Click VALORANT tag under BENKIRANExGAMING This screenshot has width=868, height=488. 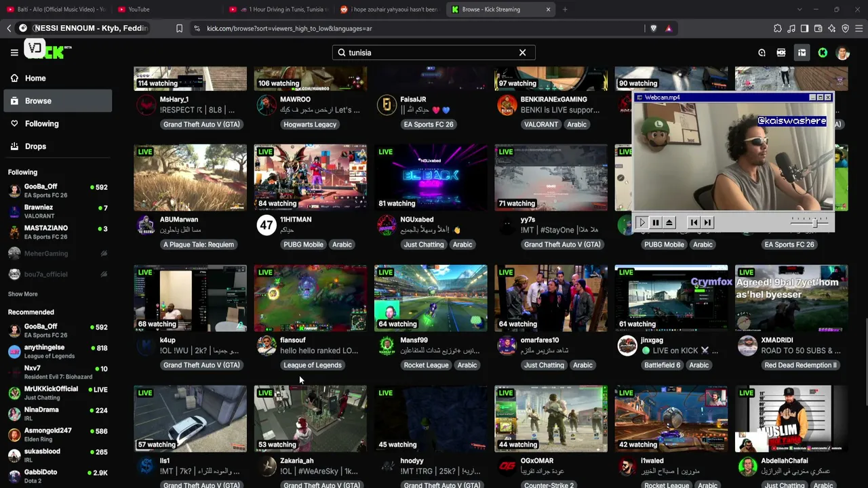541,124
